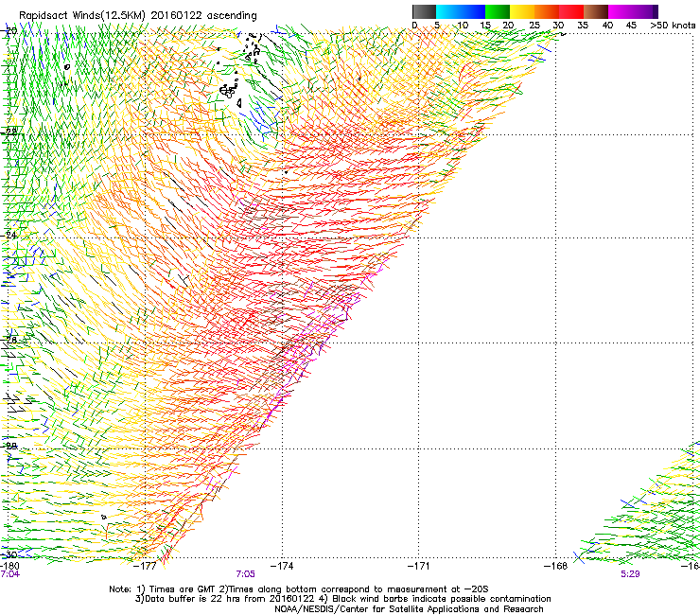Click the green 15-20 knots color segment
Screen dimensions: 700x615
498,11
